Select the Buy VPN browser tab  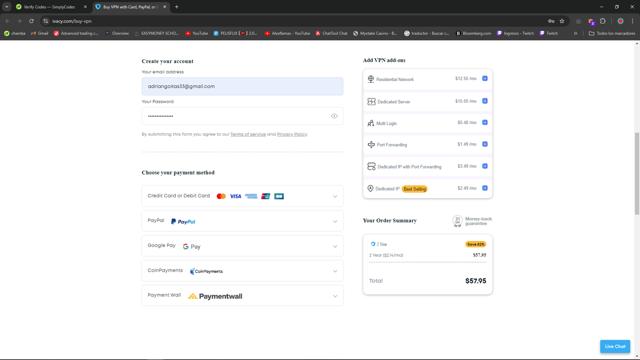(x=131, y=7)
